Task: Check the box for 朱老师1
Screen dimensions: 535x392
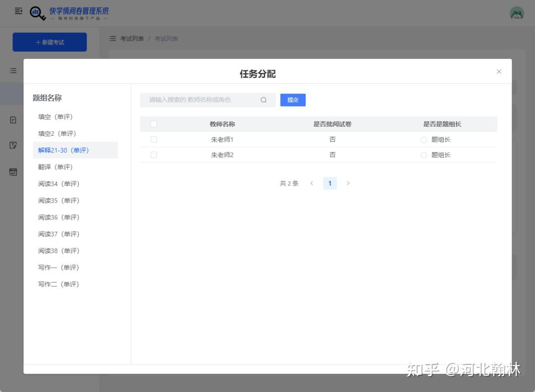Action: [x=154, y=140]
